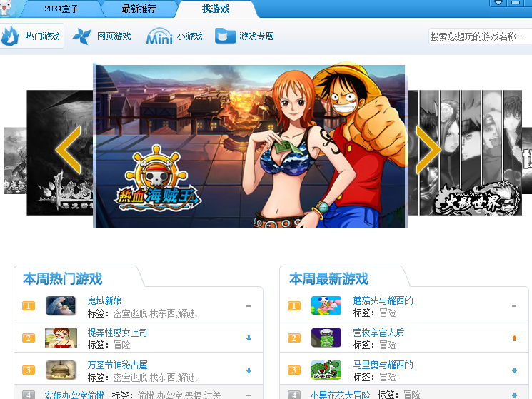Click the pinwheel icon for 网页游戏
The image size is (532, 399).
pyautogui.click(x=82, y=36)
